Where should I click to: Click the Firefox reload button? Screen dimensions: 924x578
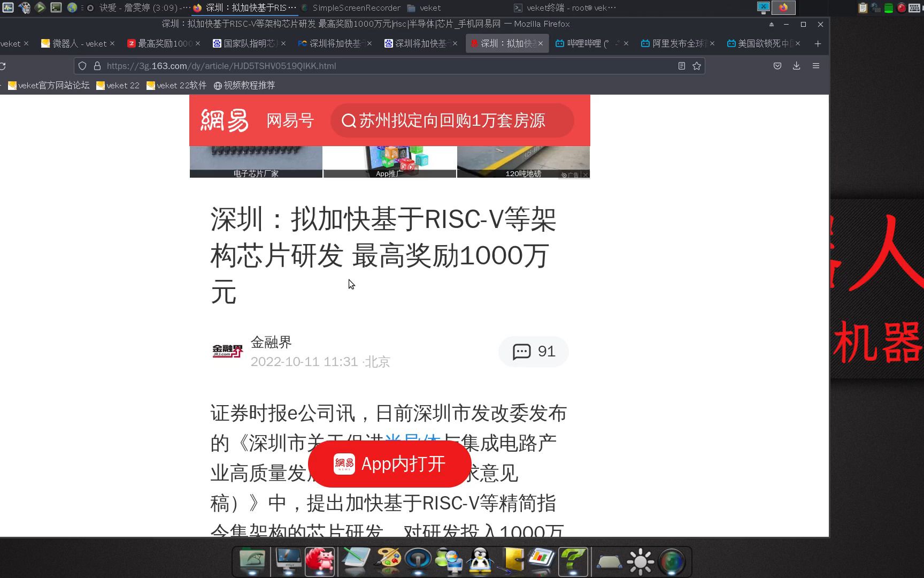click(x=3, y=66)
